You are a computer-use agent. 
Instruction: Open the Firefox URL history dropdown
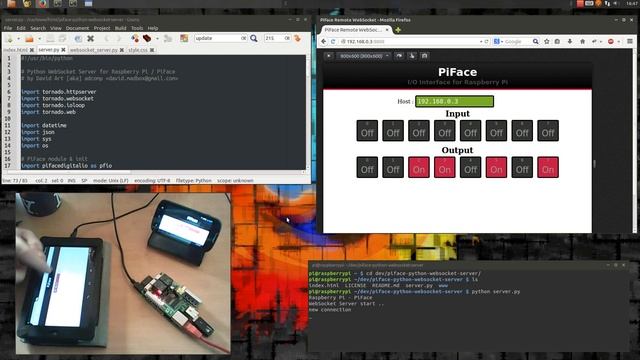481,42
